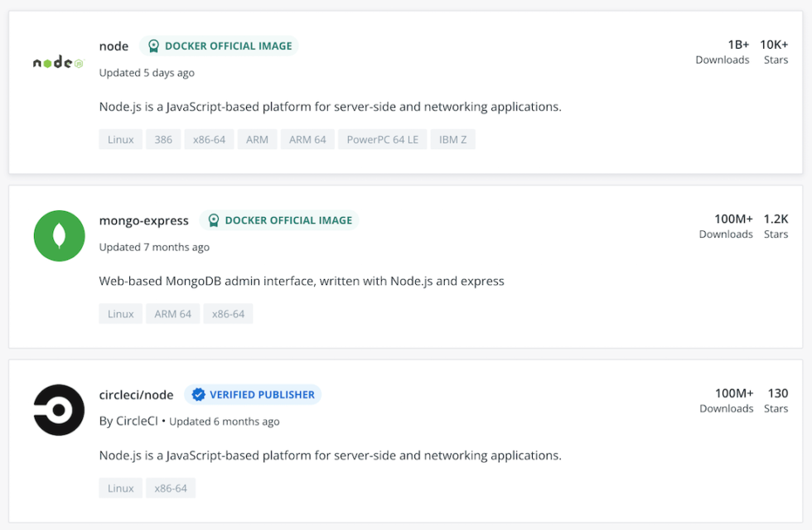
Task: Click the CircleCI circular logo
Action: [x=57, y=409]
